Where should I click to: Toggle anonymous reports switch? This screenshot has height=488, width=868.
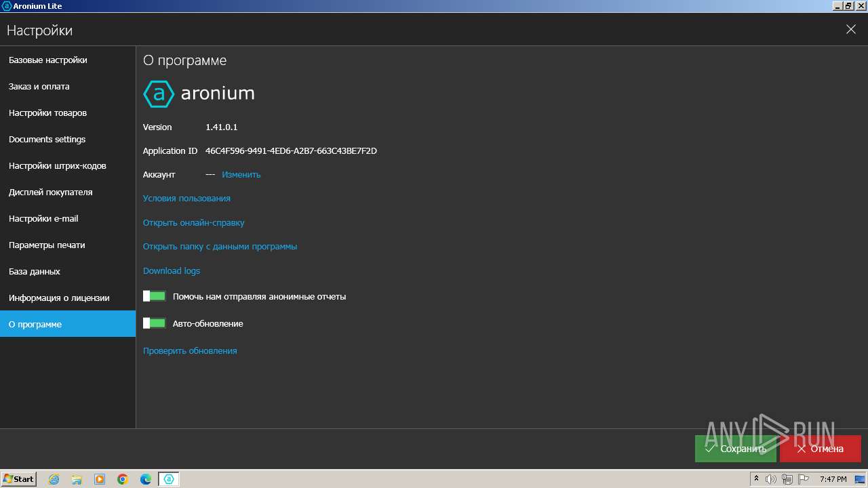tap(155, 296)
